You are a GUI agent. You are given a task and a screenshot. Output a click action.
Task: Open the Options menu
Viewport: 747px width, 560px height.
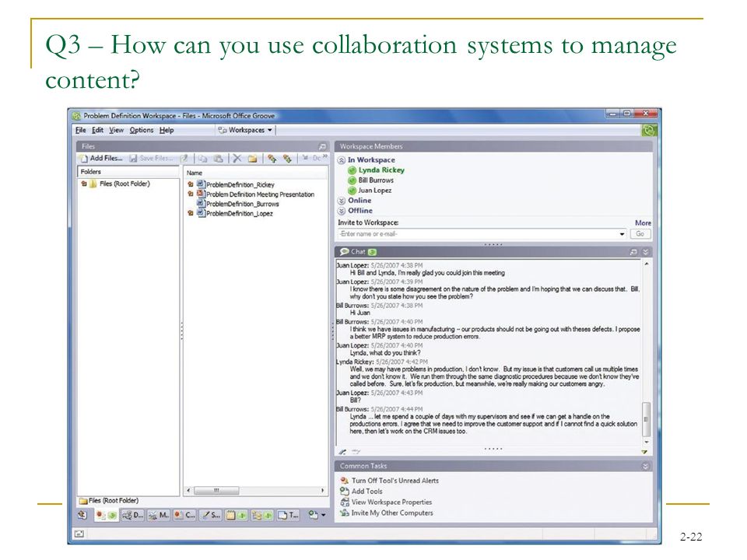pos(142,130)
